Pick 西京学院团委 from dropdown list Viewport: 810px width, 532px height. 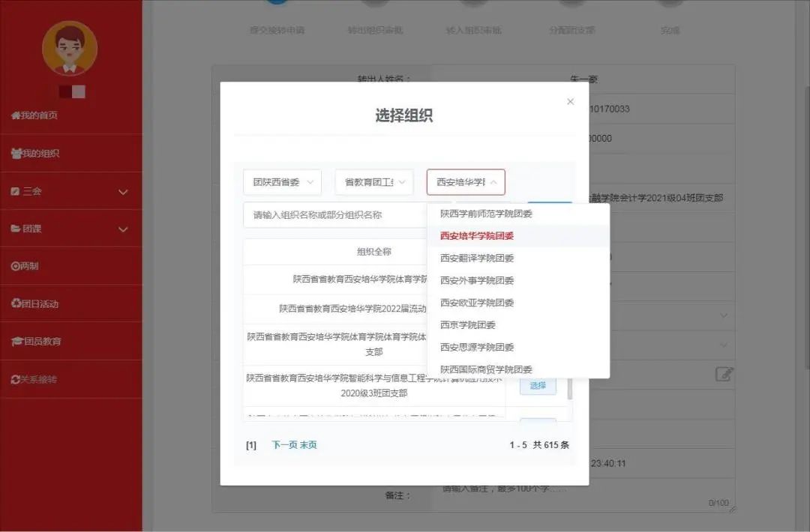pyautogui.click(x=468, y=325)
